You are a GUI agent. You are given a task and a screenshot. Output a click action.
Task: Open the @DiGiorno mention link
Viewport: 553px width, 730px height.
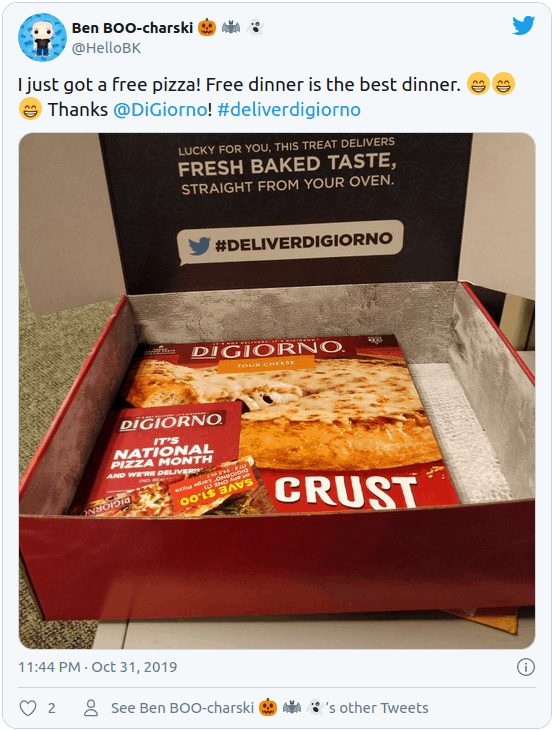pos(161,110)
